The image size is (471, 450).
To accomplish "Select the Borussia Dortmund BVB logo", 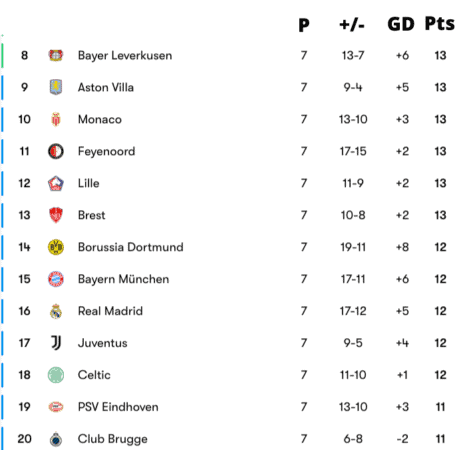I will coord(56,247).
